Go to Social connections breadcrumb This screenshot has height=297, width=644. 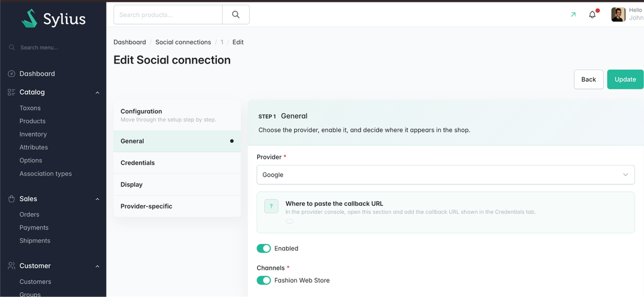(183, 42)
